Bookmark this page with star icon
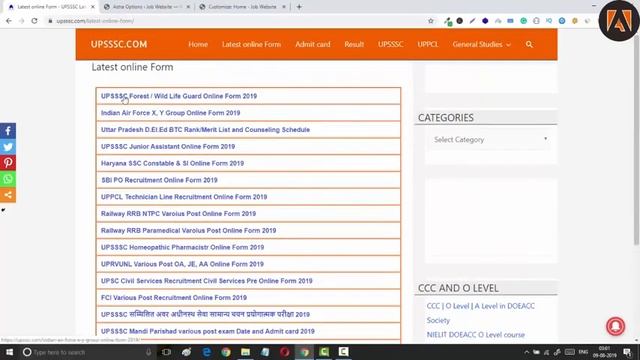The height and width of the screenshot is (360, 640). pos(431,21)
